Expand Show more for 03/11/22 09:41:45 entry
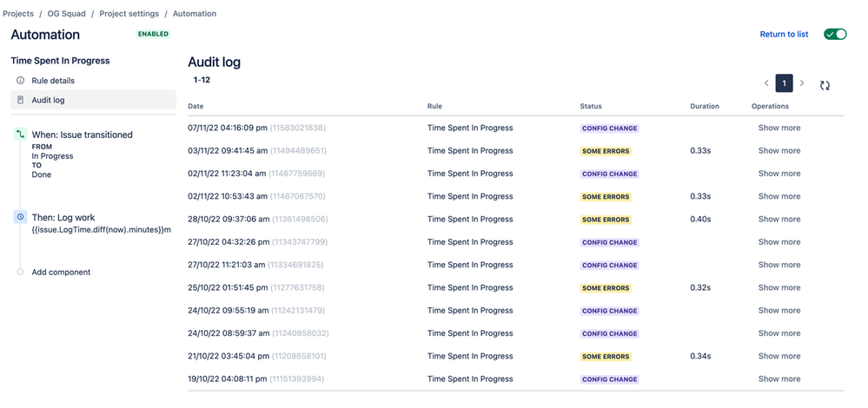The image size is (868, 408). (779, 150)
